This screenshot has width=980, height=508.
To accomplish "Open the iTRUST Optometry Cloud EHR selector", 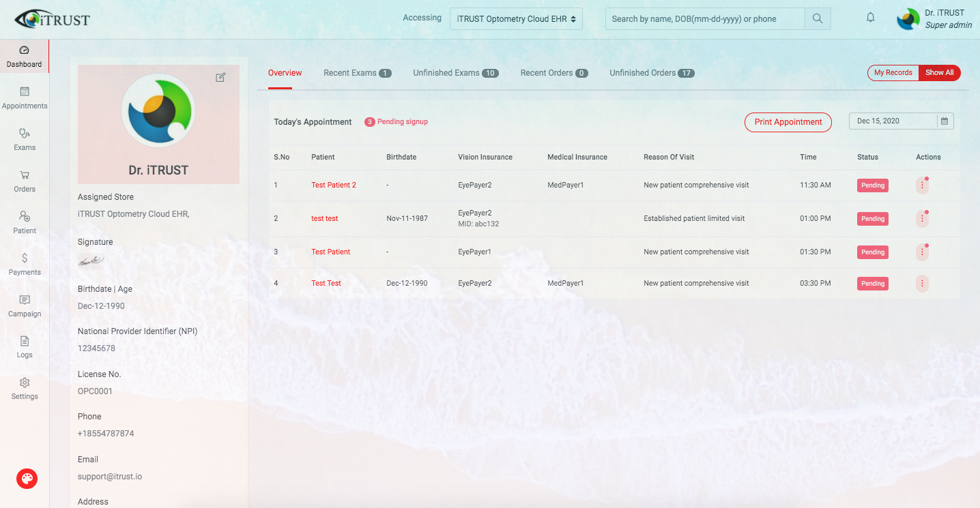I will (x=516, y=18).
